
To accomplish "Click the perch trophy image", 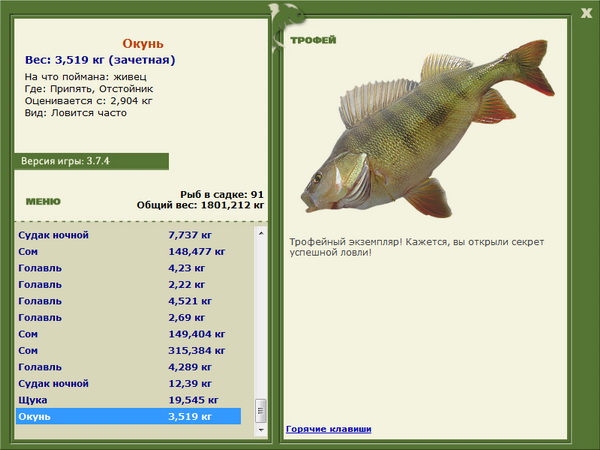I will 427,128.
